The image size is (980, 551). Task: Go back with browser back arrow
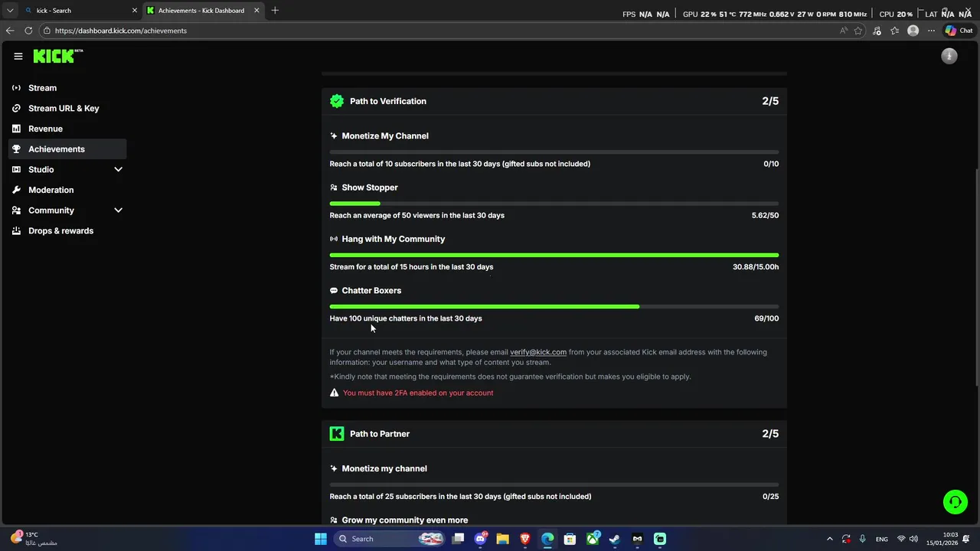click(x=10, y=31)
